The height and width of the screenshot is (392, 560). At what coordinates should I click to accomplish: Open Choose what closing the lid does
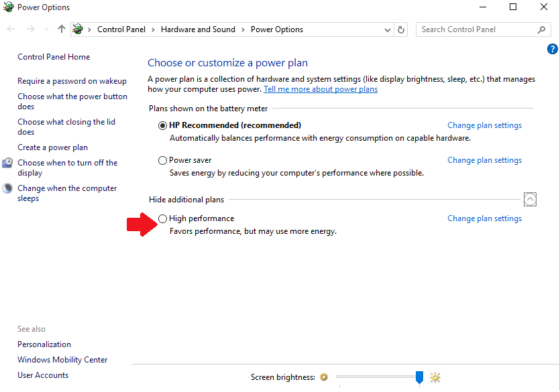66,127
